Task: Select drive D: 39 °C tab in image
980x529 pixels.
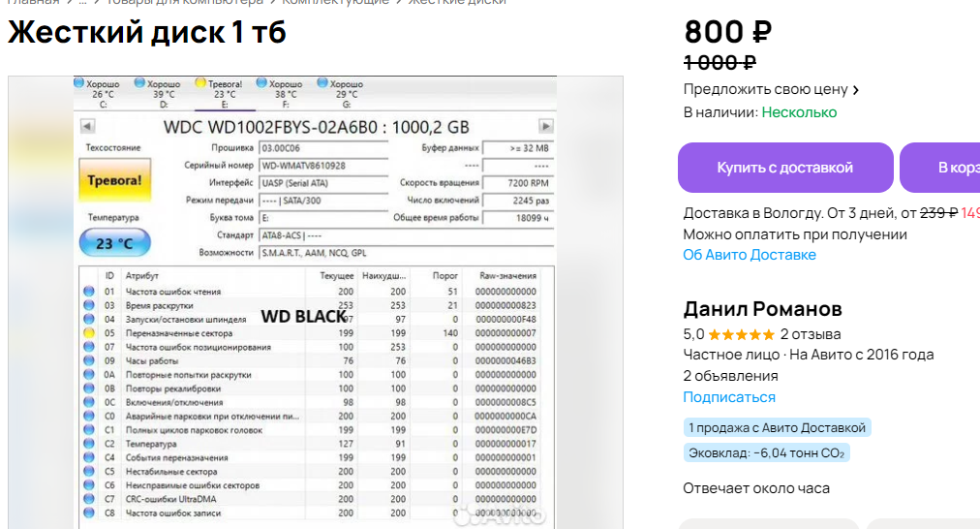Action: click(x=158, y=94)
